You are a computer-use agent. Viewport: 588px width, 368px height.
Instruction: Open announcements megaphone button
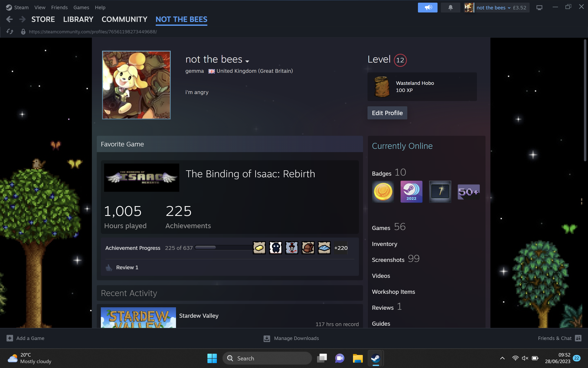(427, 8)
